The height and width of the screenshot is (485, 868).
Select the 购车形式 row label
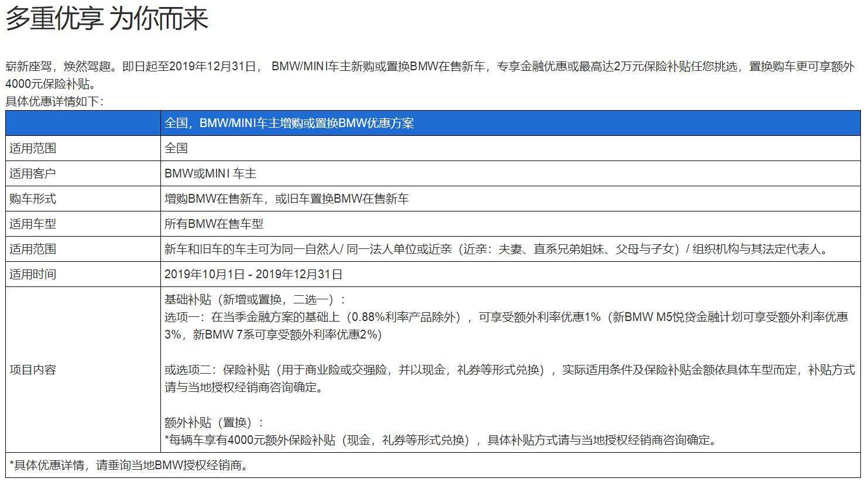pyautogui.click(x=33, y=199)
